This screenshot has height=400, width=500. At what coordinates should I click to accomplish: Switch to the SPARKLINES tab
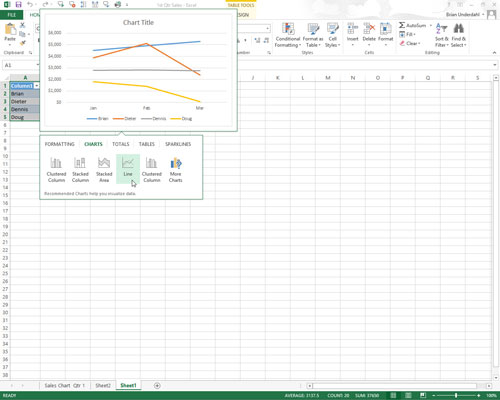pyautogui.click(x=178, y=144)
